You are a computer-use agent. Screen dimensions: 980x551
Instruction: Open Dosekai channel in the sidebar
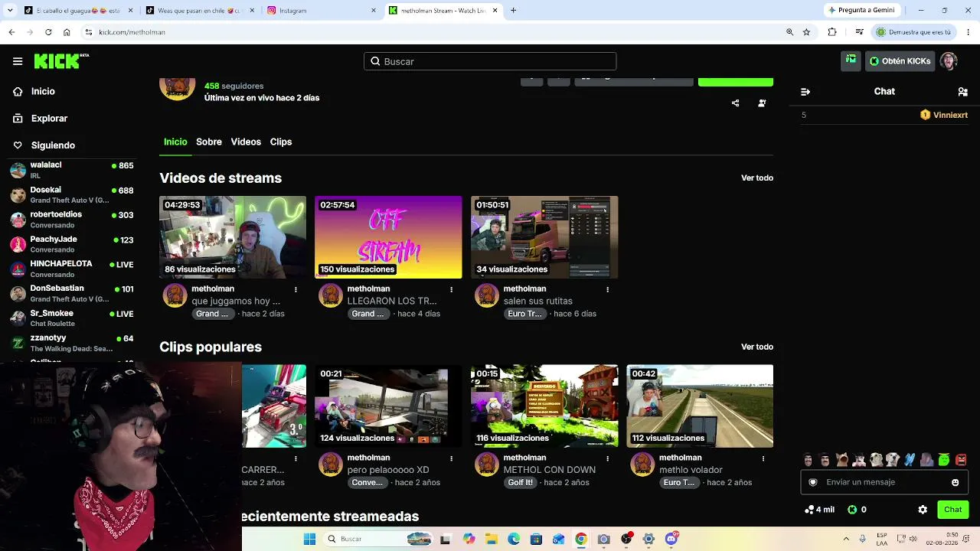pyautogui.click(x=73, y=194)
